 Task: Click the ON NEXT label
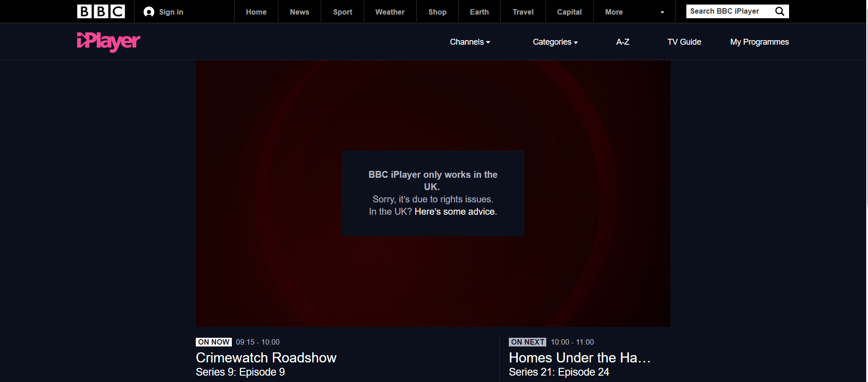pyautogui.click(x=528, y=342)
